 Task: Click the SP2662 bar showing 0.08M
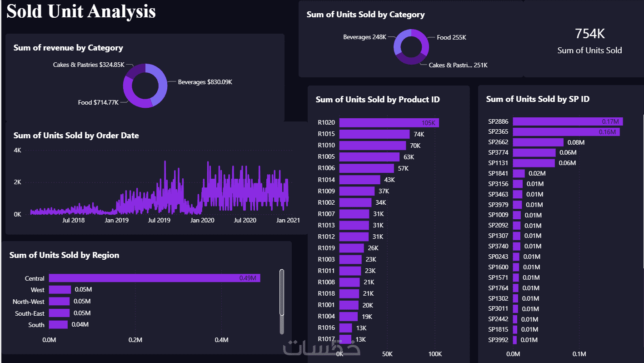pyautogui.click(x=538, y=142)
